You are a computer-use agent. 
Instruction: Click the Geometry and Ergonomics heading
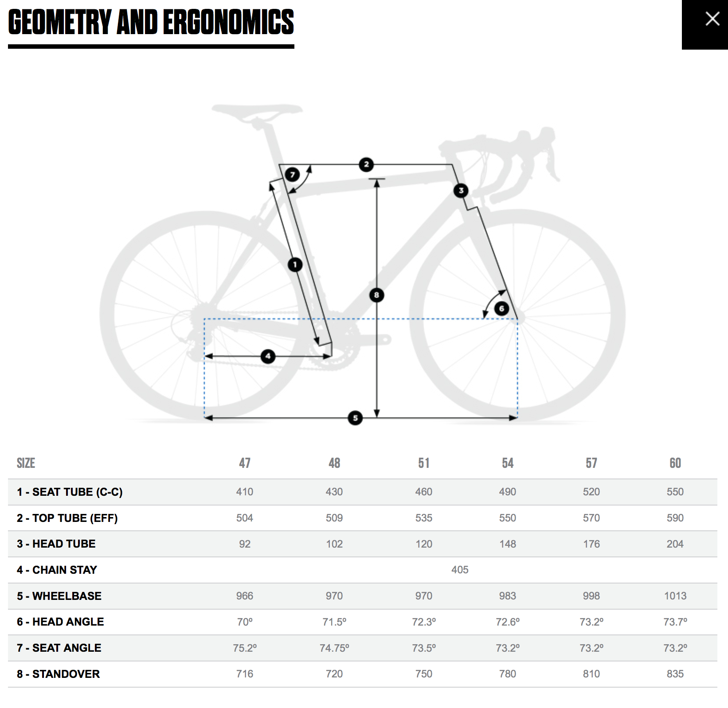click(x=151, y=22)
